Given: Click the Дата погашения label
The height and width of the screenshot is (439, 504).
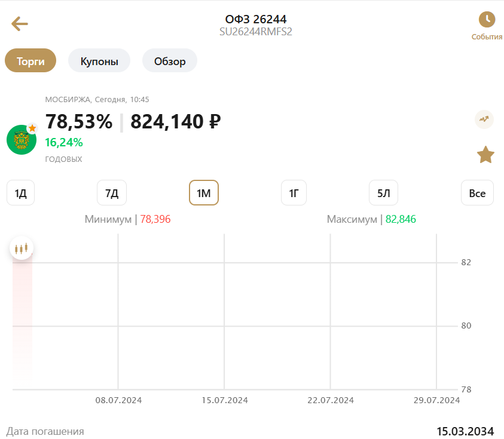Looking at the screenshot, I should 45,431.
